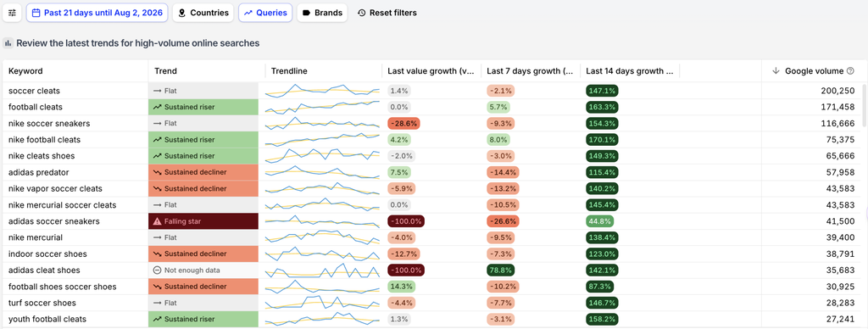
Task: Sort by the Trend column header
Action: click(166, 71)
